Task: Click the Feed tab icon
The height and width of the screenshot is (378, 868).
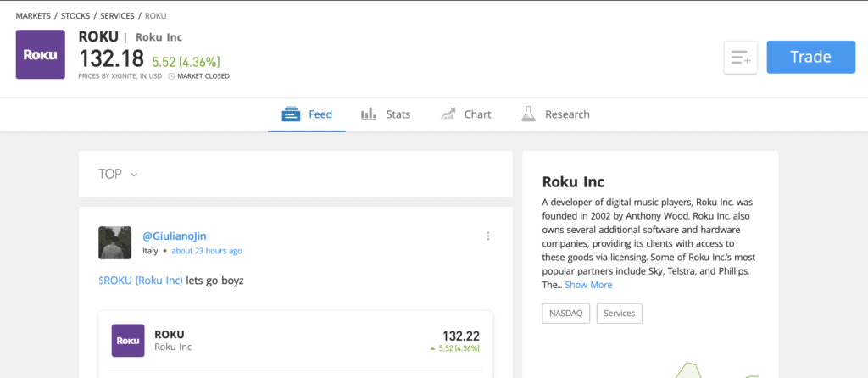Action: point(291,114)
